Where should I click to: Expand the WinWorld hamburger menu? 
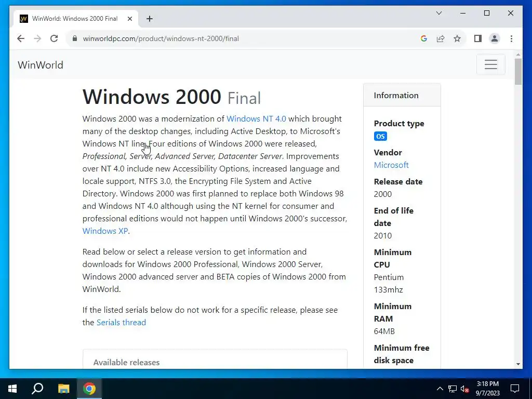point(490,64)
